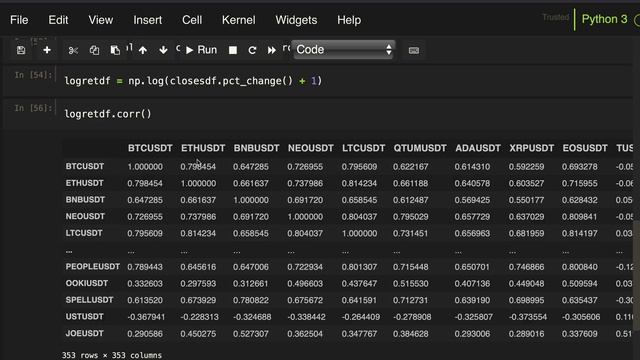
Task: Click the BTCUSDT column header
Action: tap(150, 148)
